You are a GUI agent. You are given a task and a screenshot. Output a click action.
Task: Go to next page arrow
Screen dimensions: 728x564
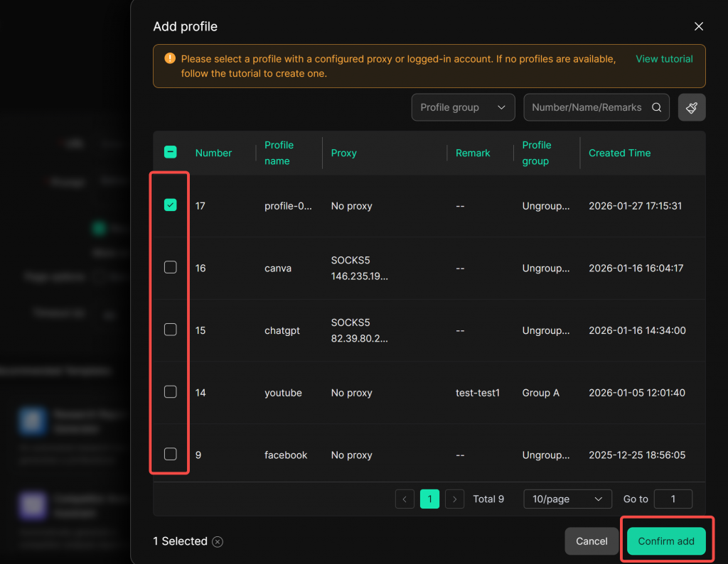coord(454,499)
